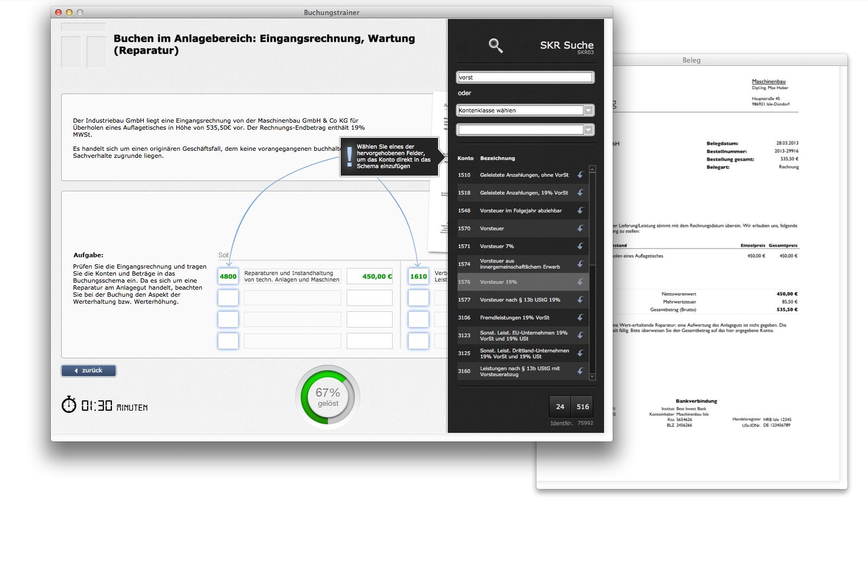Select row 'Vorsteuer nach § 13b UStG 19%'

522,299
